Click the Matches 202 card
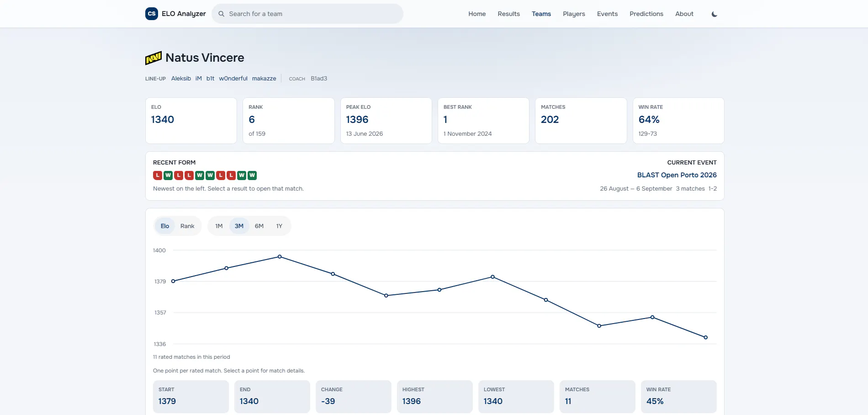 [581, 121]
